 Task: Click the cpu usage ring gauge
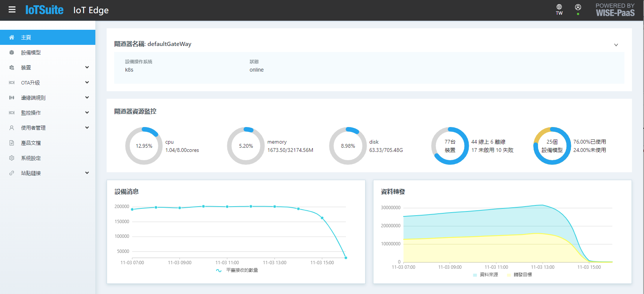pos(144,146)
